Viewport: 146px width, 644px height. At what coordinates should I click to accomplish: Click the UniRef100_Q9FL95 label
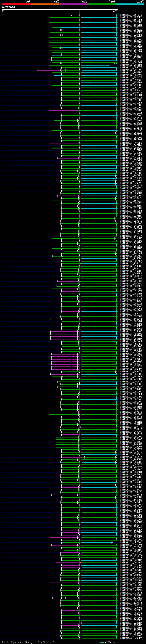click(131, 50)
